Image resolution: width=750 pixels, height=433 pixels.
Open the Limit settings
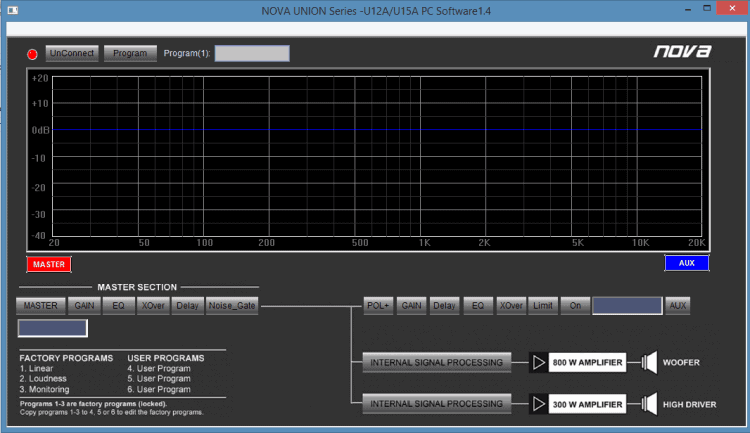point(543,305)
